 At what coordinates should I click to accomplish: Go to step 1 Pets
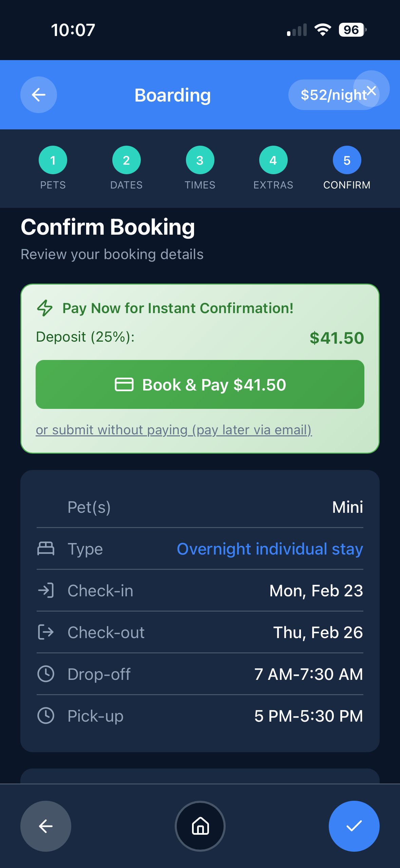[x=53, y=160]
